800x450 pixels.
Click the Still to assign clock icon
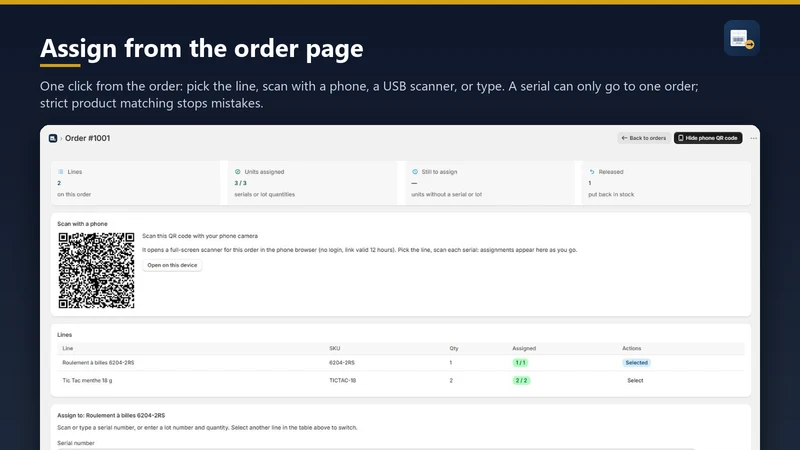(x=415, y=172)
